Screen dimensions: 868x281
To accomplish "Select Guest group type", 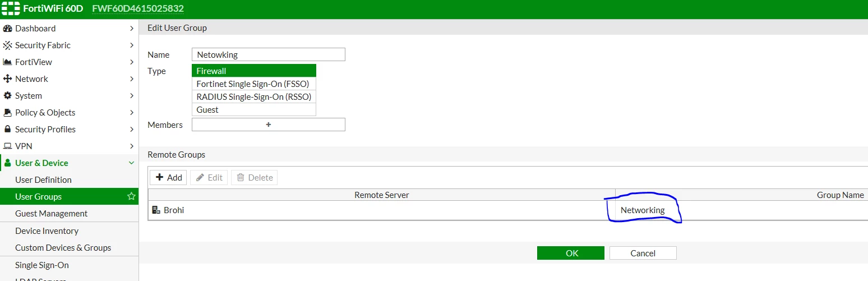I will [254, 109].
